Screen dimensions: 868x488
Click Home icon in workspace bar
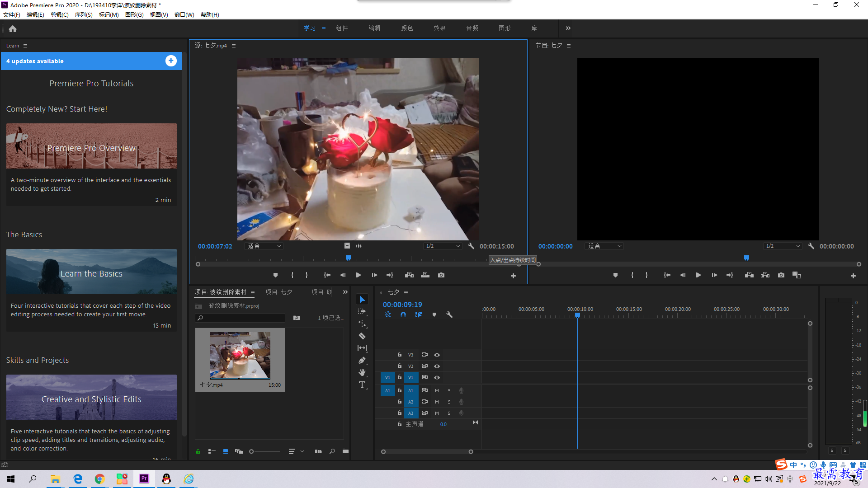tap(13, 28)
